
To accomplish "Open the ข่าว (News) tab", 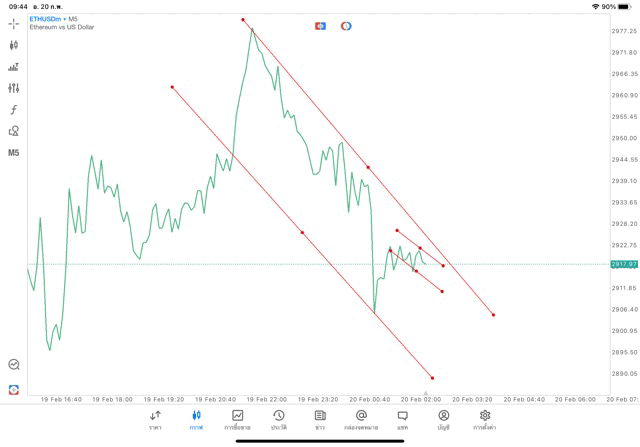I will tap(319, 419).
